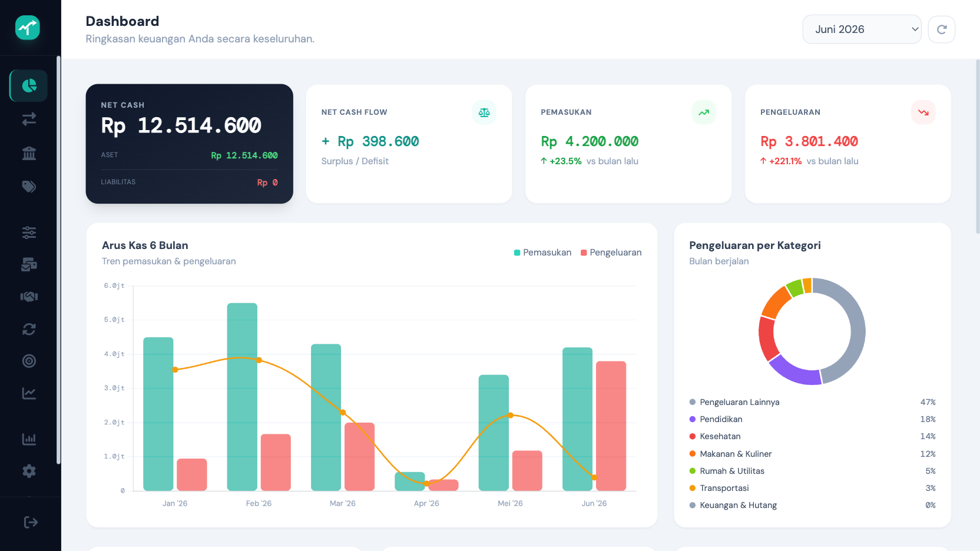Screen dimensions: 980x551
Task: Click the sidebar vertical scrollbar
Action: (x=58, y=260)
